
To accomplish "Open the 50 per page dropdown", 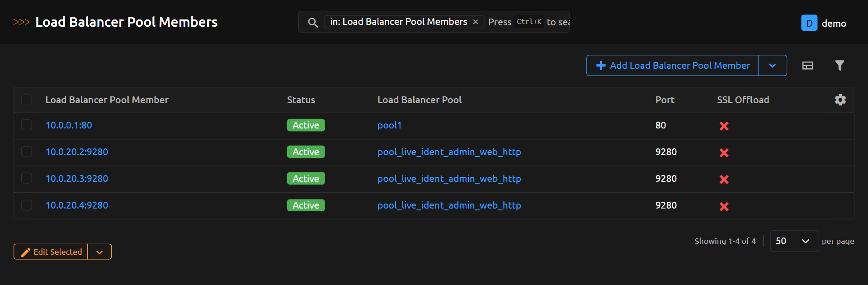I will tap(794, 241).
